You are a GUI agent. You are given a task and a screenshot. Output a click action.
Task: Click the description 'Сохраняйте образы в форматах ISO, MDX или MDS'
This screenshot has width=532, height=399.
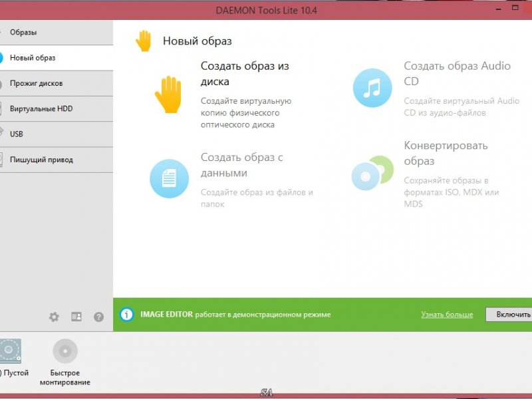[452, 192]
